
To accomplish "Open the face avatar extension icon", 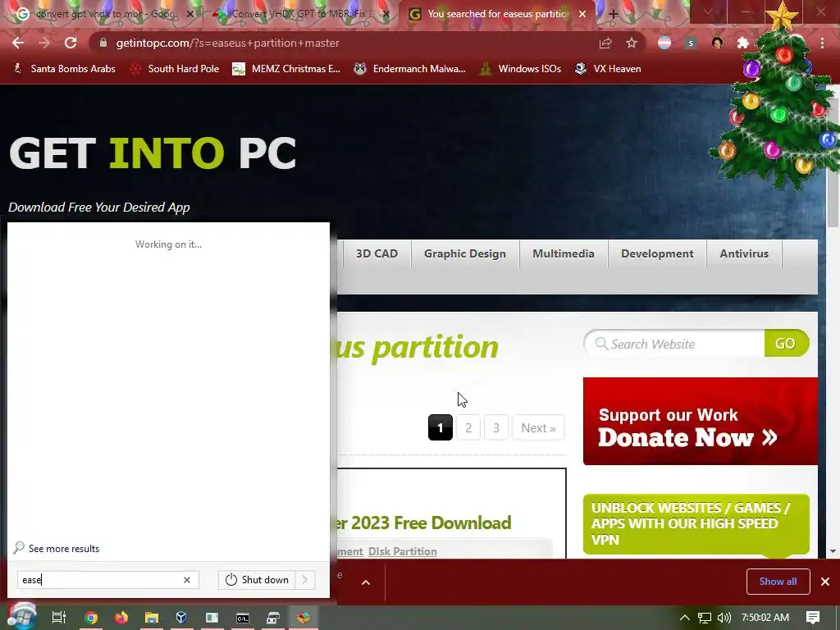I will click(x=717, y=43).
